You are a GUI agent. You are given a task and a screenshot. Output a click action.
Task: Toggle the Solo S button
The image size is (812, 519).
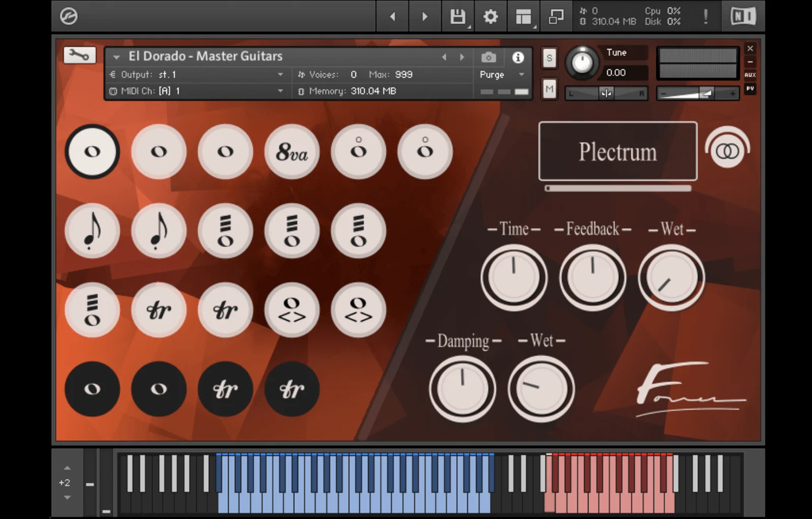[549, 58]
